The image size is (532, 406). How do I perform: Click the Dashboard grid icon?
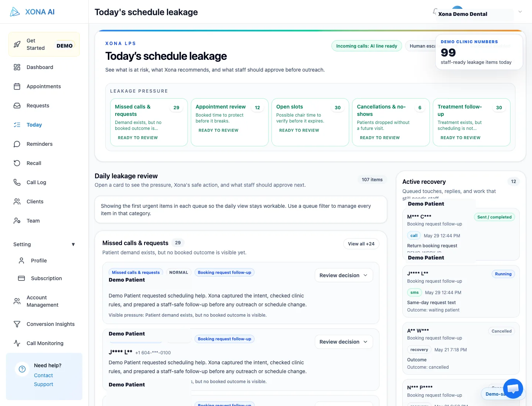point(17,67)
